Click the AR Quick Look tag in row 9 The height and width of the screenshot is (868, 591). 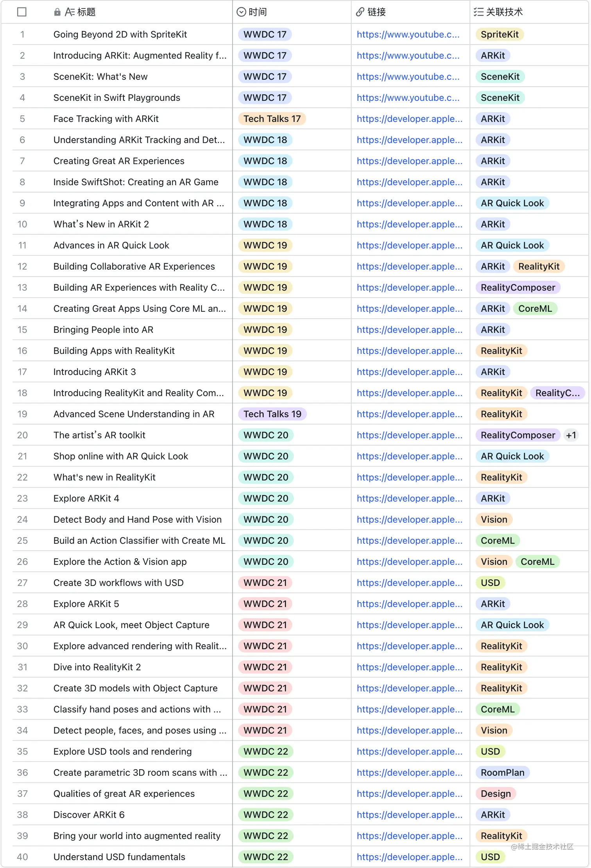(512, 203)
